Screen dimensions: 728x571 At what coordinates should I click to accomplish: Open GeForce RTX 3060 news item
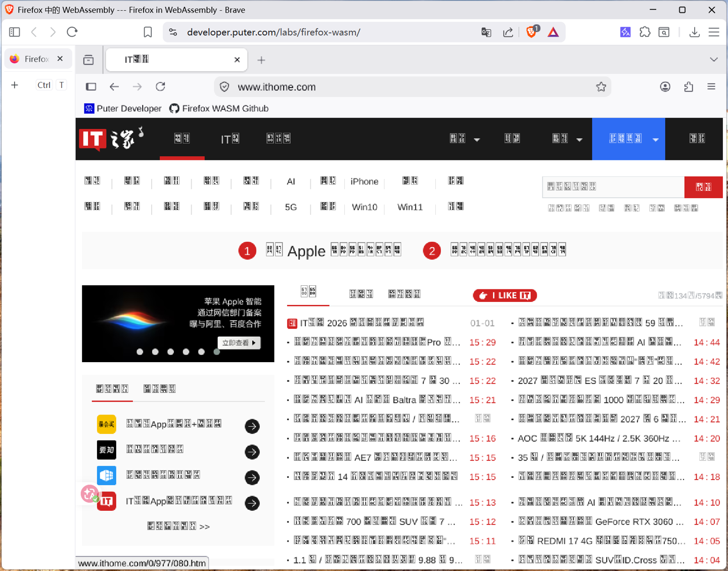601,522
